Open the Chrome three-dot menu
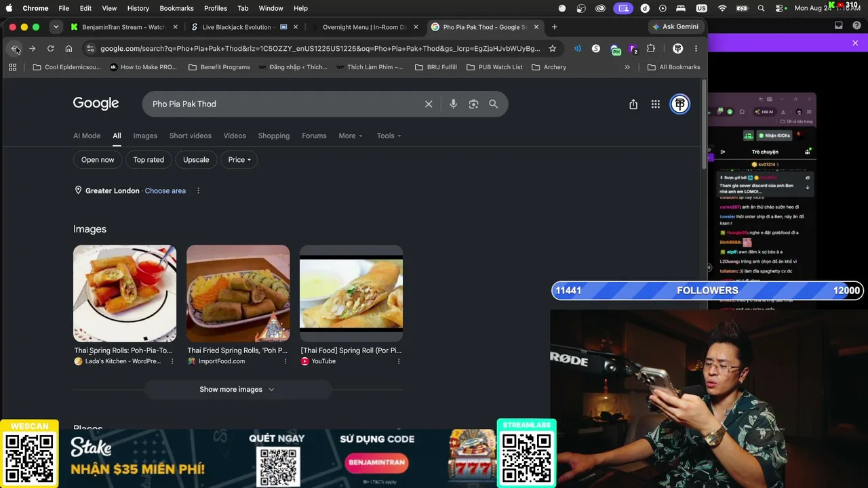The width and height of the screenshot is (868, 488). click(696, 49)
